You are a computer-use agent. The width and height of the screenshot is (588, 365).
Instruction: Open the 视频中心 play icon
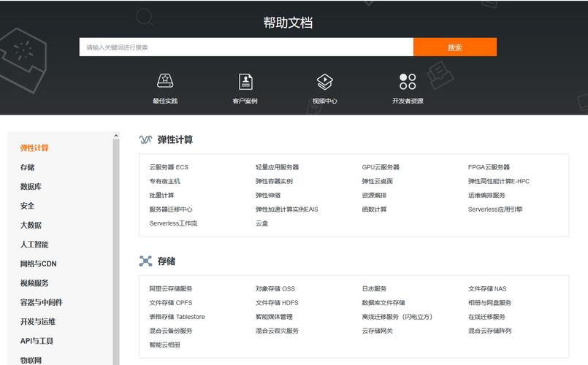tap(325, 81)
